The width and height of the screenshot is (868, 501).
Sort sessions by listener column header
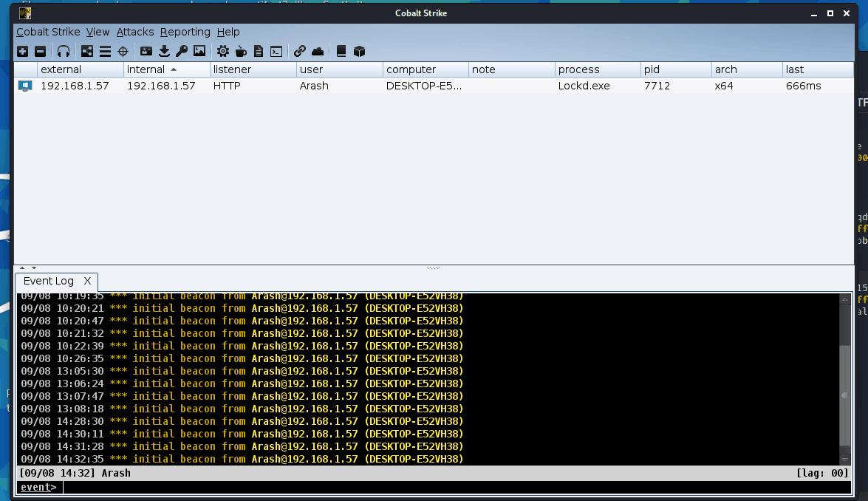click(253, 69)
